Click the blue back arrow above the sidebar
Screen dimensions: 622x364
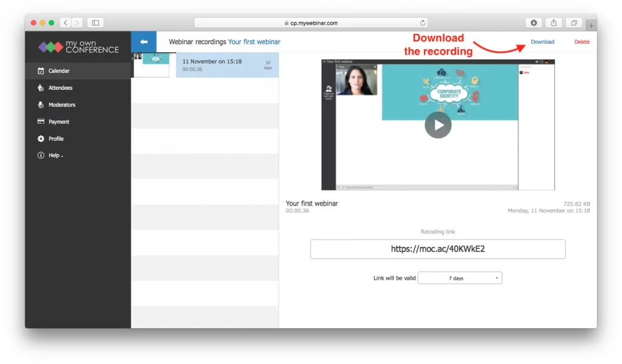143,42
